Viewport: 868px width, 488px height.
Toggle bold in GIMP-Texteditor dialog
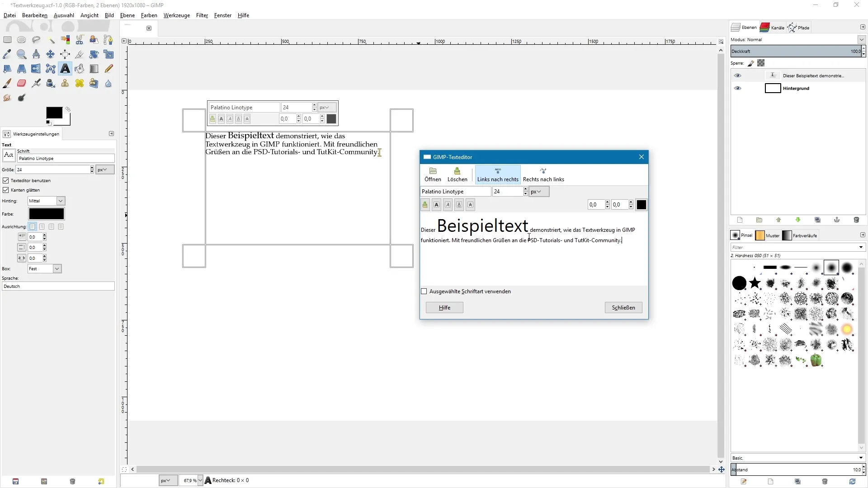[436, 205]
